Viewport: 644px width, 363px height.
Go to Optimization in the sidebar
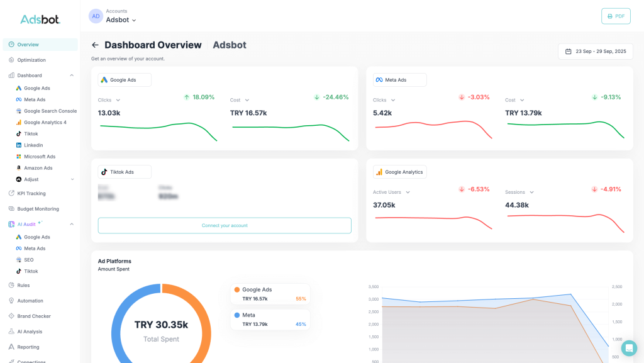(31, 60)
